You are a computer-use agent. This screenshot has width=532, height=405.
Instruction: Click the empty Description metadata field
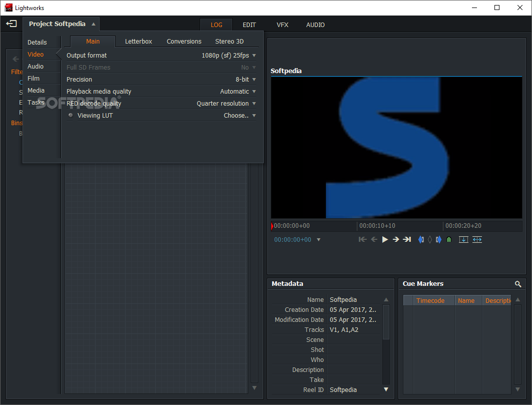click(354, 369)
